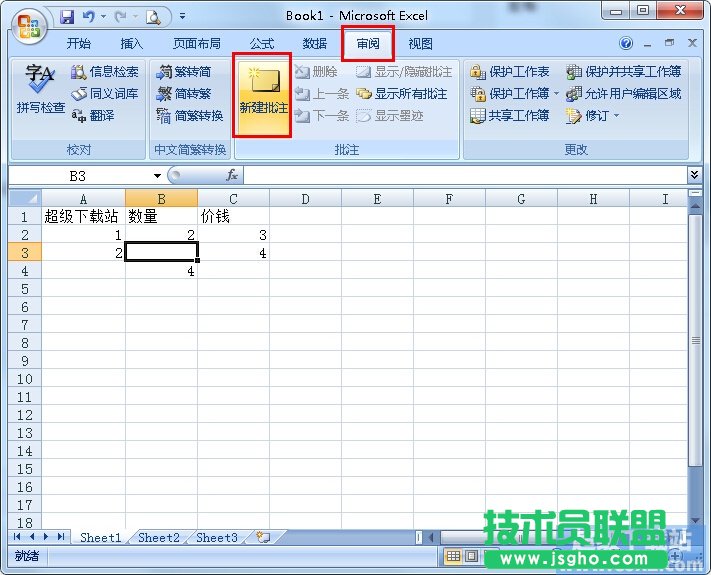Run 拼写检查 spelling check
Viewport: 711px width, 575px height.
[40, 88]
